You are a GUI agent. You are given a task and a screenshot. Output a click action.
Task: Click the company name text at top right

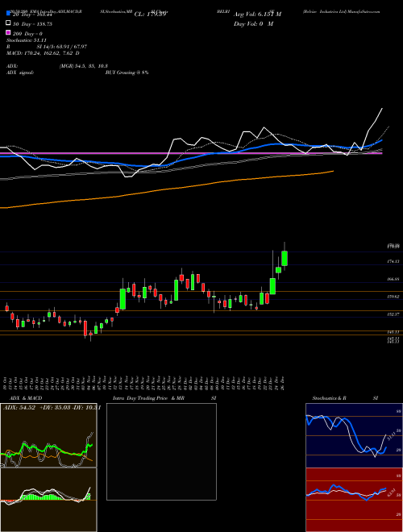point(341,11)
